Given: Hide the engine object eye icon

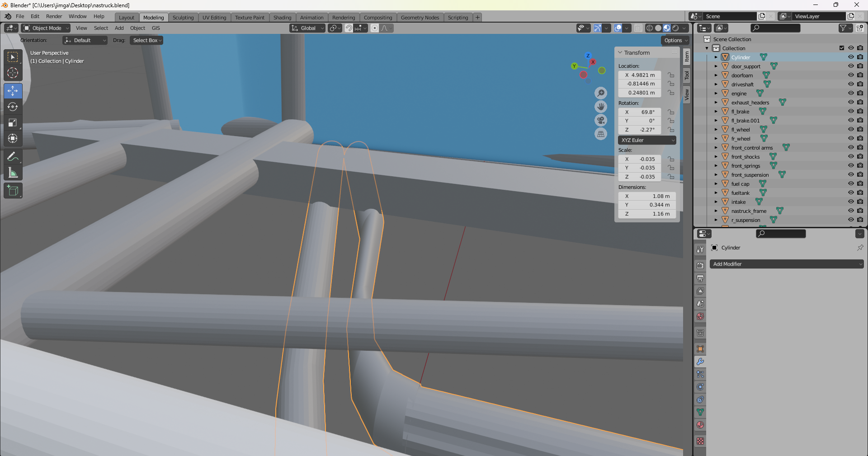Looking at the screenshot, I should 851,93.
